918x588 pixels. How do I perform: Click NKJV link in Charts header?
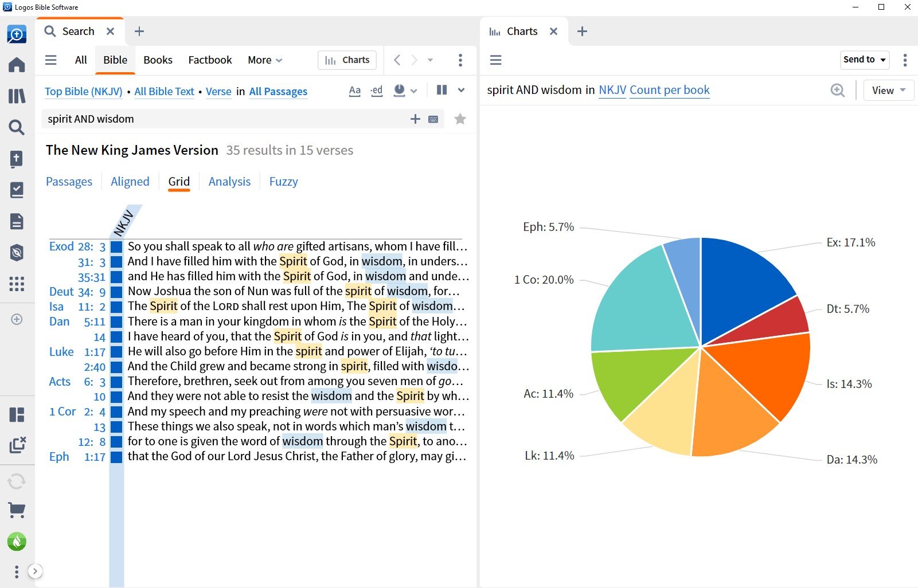(x=612, y=90)
